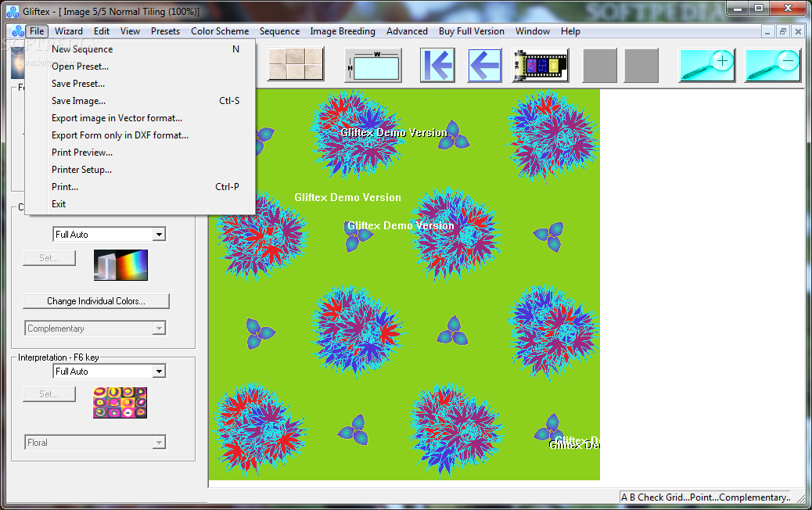
Task: Click the first gray disabled toolbar button
Action: 600,65
